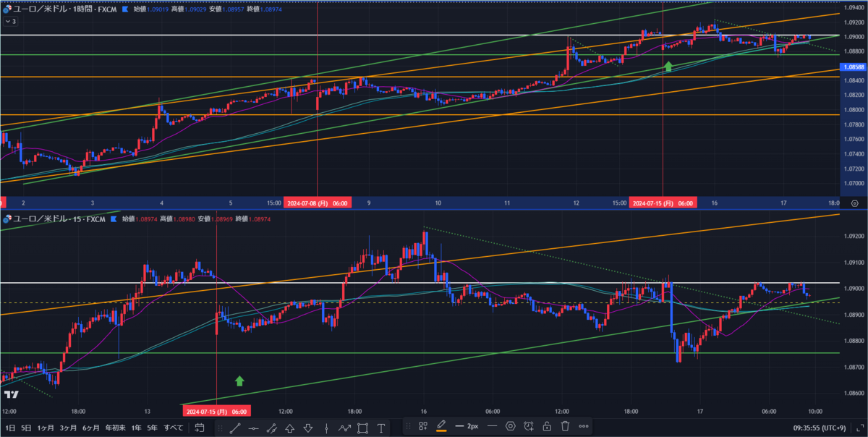The height and width of the screenshot is (437, 868).
Task: Click upper chart time axis label 12
Action: pos(576,204)
